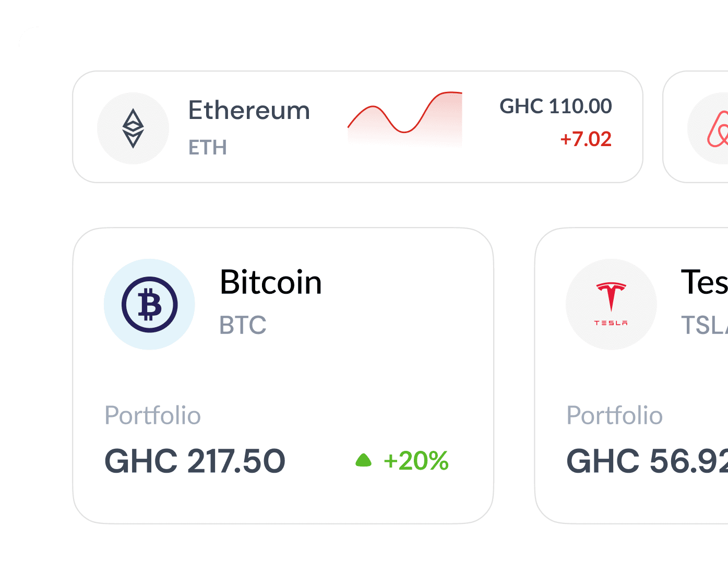Viewport: 728px width, 562px height.
Task: Click the Ethereum diamond logo icon
Action: tap(133, 128)
